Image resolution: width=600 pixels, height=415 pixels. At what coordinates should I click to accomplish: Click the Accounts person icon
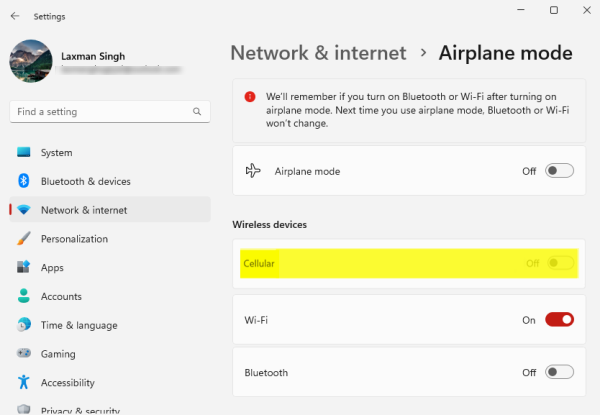coord(24,296)
